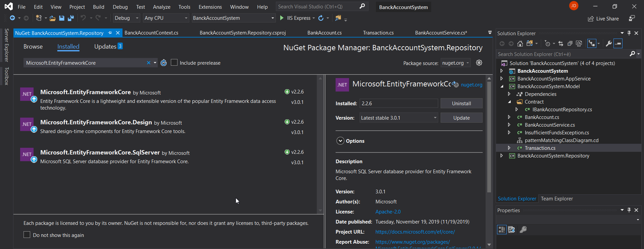The width and height of the screenshot is (644, 249).
Task: Open the Analyze menu
Action: click(161, 7)
